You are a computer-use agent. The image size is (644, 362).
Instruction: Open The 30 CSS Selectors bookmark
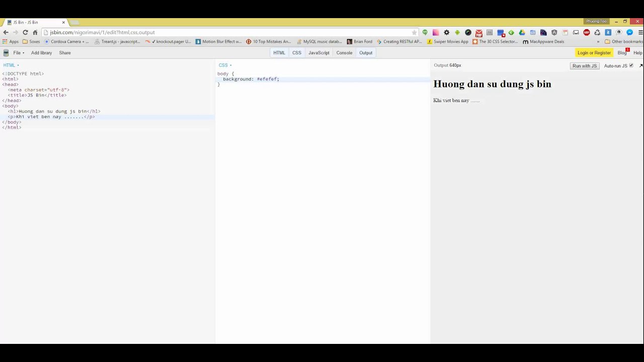pyautogui.click(x=495, y=42)
